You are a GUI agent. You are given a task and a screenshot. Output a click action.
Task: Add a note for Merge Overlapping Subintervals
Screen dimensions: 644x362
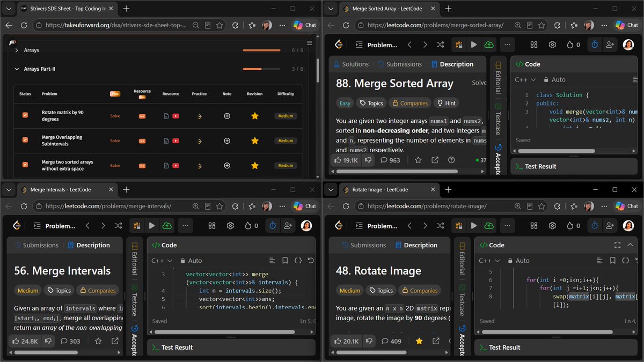click(x=227, y=141)
